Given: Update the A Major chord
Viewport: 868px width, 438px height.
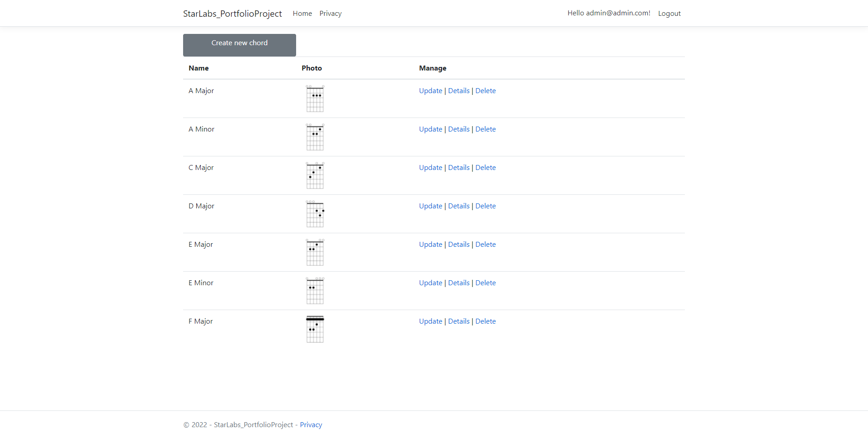Looking at the screenshot, I should tap(430, 90).
